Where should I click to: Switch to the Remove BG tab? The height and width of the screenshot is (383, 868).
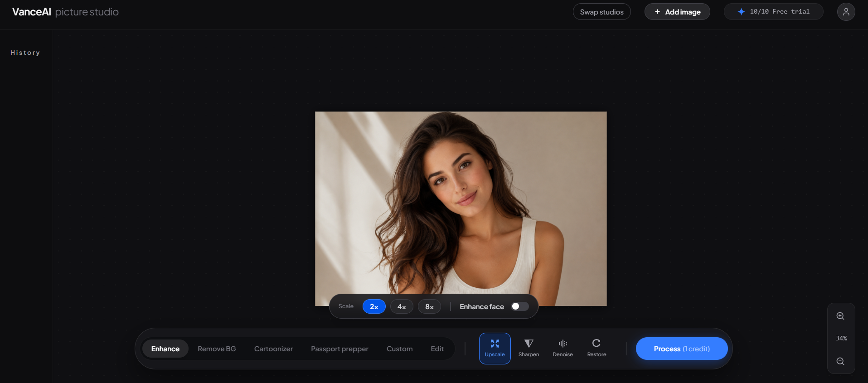point(217,349)
